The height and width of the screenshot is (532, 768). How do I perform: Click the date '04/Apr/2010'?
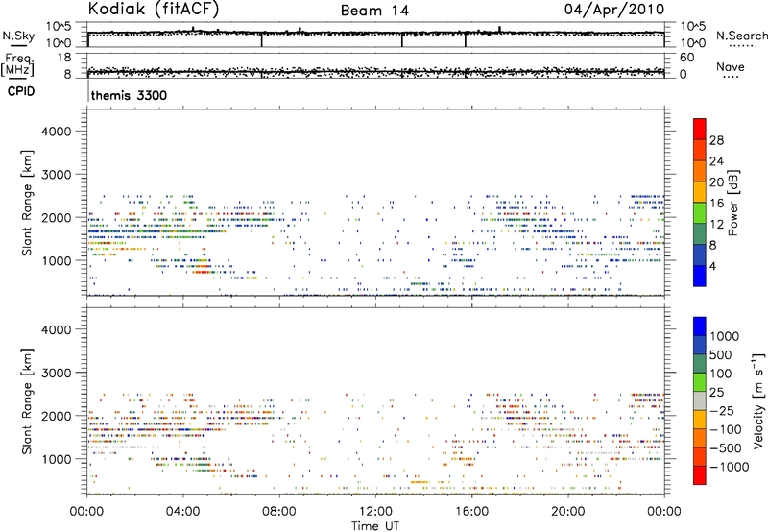614,10
